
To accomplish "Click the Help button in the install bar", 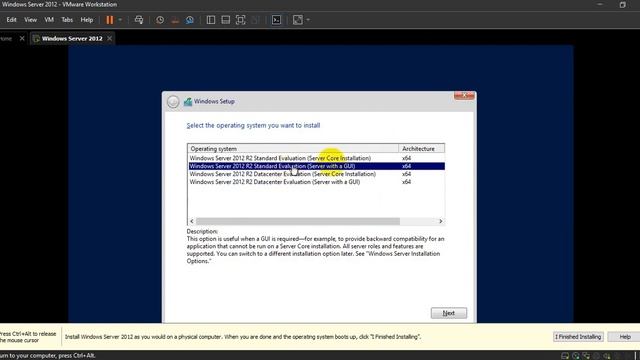I will [625, 337].
